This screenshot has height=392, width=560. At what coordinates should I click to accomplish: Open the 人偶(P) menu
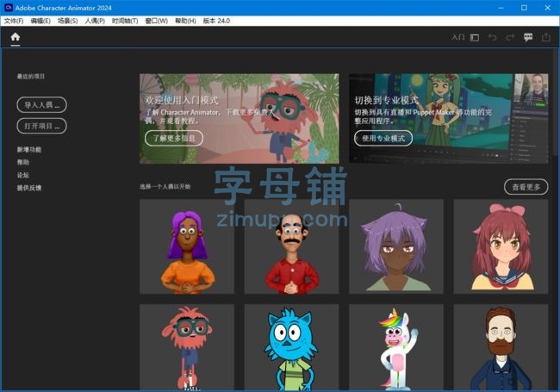(95, 21)
